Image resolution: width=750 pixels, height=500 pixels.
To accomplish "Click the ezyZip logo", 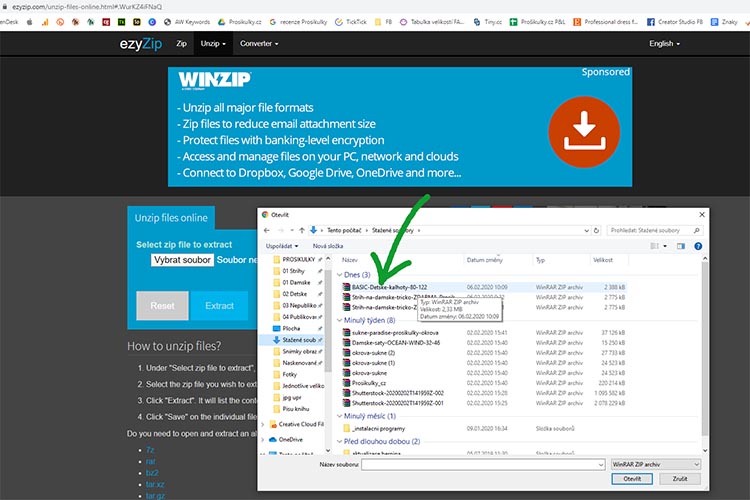I will (141, 44).
